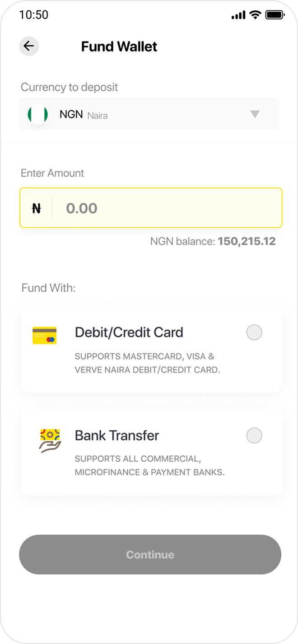Click the battery indicator icon
The height and width of the screenshot is (644, 298).
(275, 14)
